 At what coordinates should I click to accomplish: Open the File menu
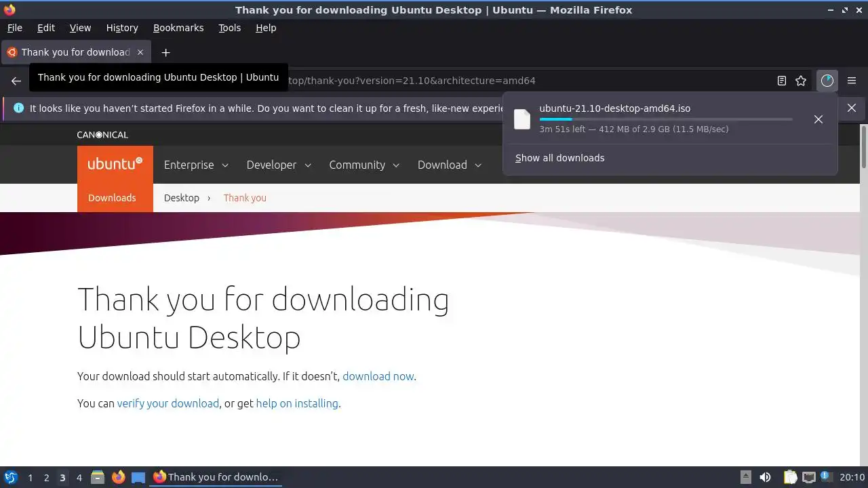(x=14, y=28)
